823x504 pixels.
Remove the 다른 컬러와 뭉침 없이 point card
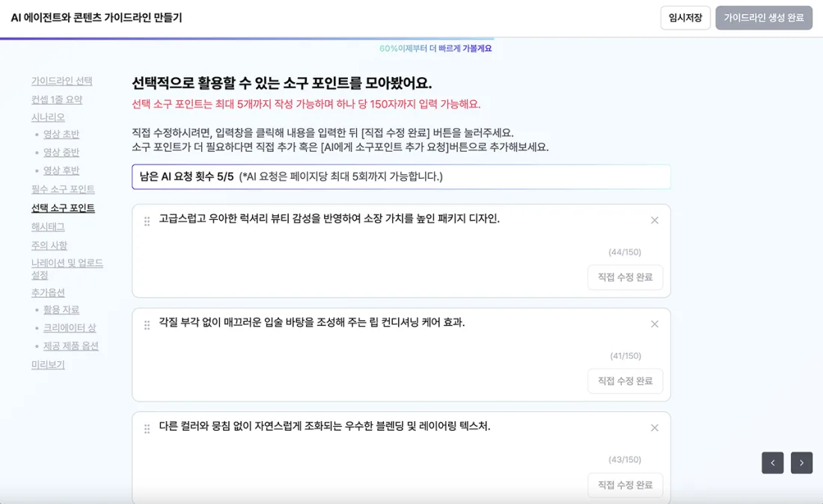[x=655, y=428]
